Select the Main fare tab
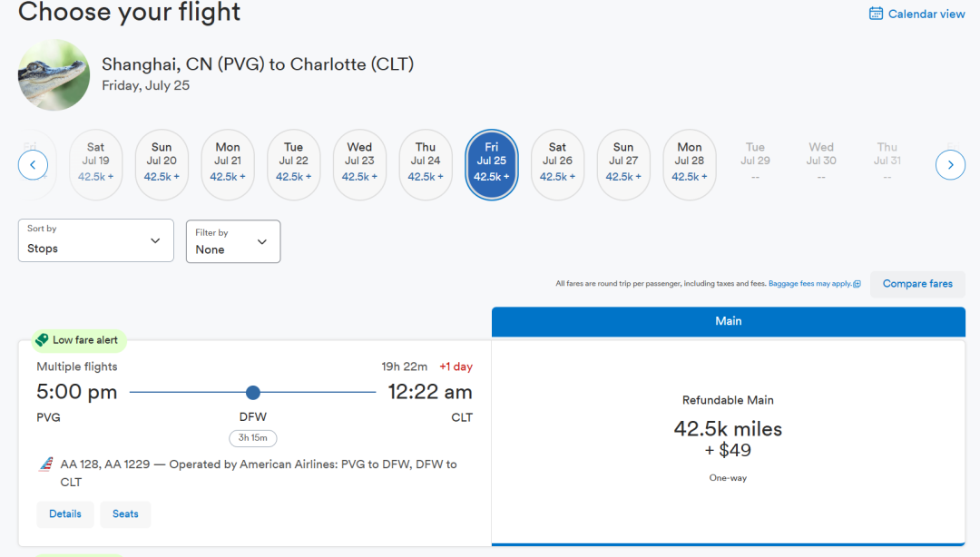The height and width of the screenshot is (557, 980). coord(728,321)
